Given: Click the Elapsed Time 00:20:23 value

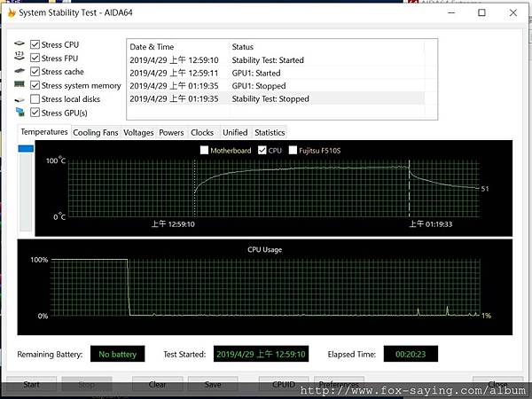Looking at the screenshot, I should [x=411, y=354].
